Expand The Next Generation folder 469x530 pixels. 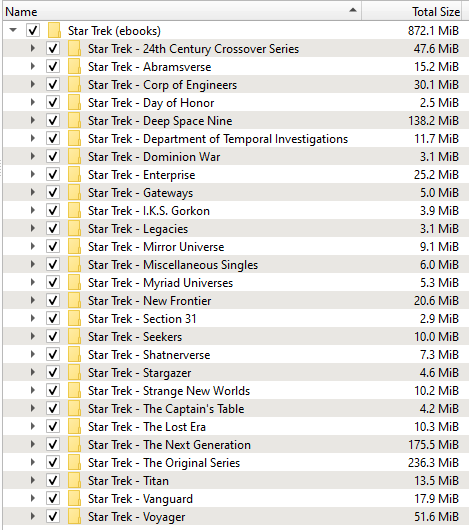(x=33, y=444)
